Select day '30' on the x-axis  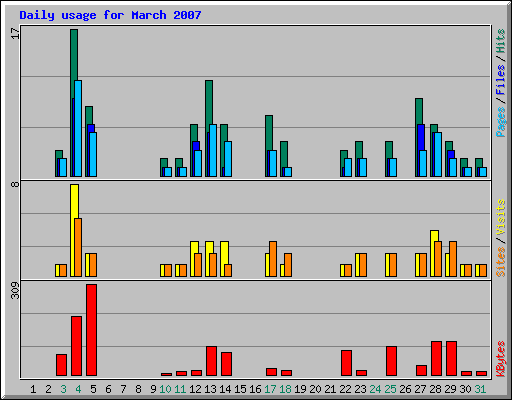coord(465,389)
